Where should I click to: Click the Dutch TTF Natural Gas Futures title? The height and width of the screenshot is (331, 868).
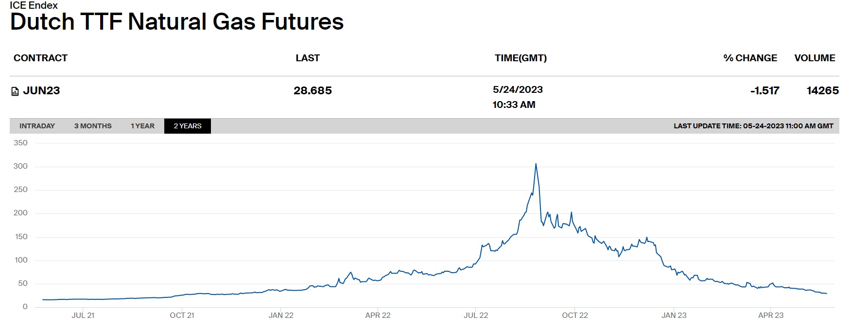point(177,22)
